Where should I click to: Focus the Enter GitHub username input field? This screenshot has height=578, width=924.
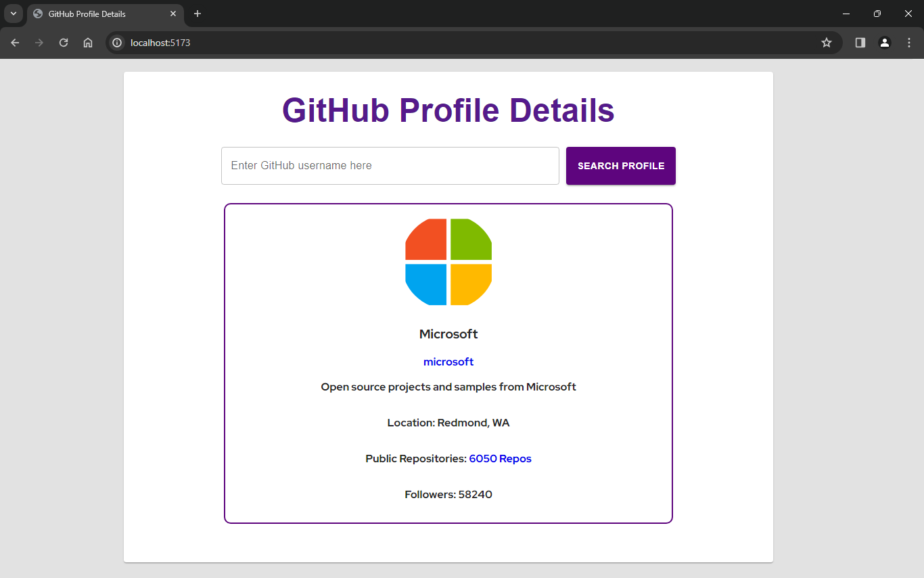[390, 166]
